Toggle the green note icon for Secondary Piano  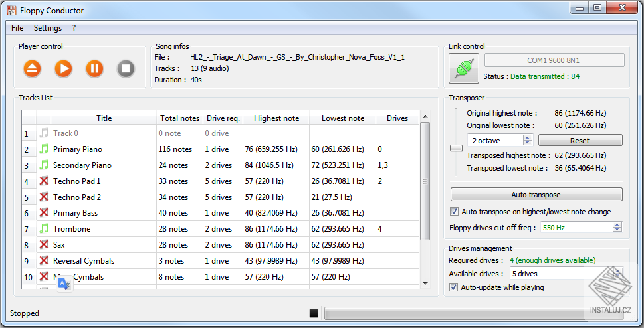pyautogui.click(x=44, y=165)
